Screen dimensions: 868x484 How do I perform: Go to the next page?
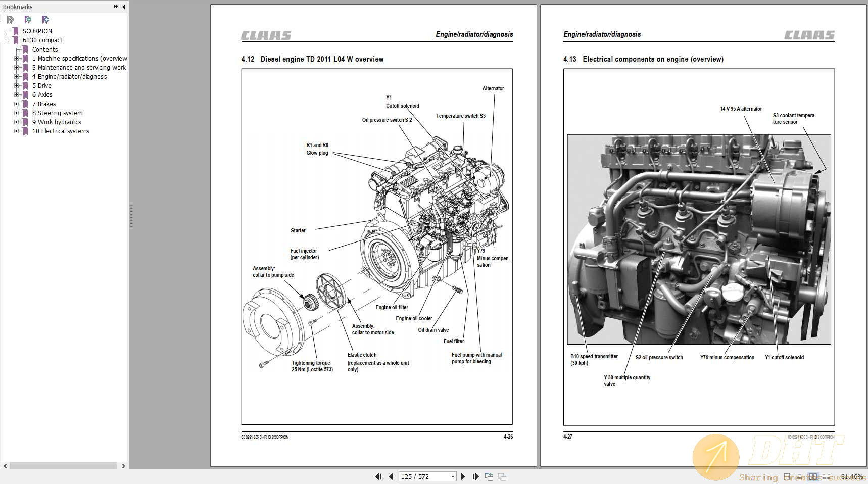tap(463, 476)
